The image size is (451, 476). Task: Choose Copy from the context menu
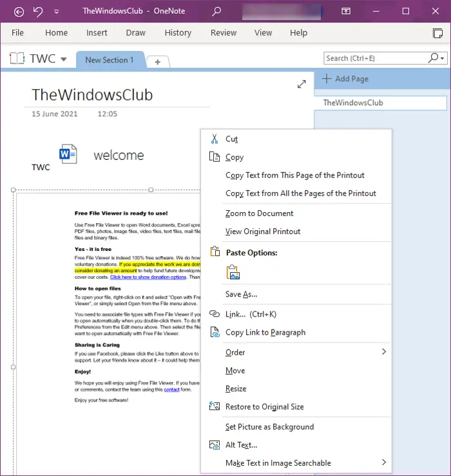296,157
